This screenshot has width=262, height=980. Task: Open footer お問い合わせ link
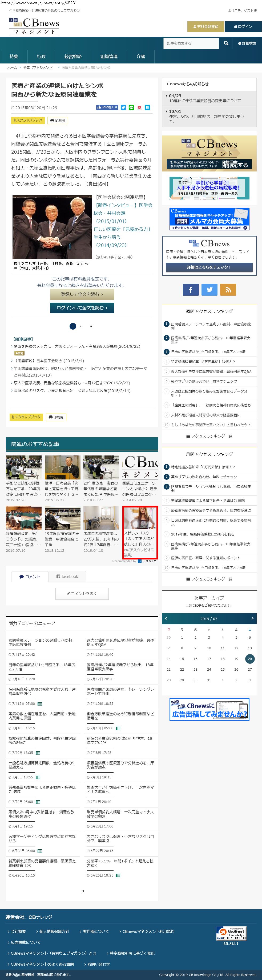click(x=98, y=964)
